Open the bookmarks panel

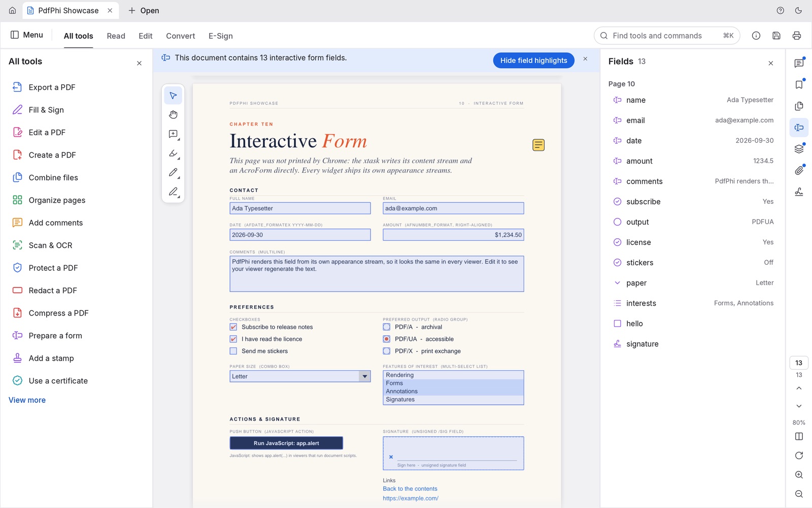tap(799, 84)
